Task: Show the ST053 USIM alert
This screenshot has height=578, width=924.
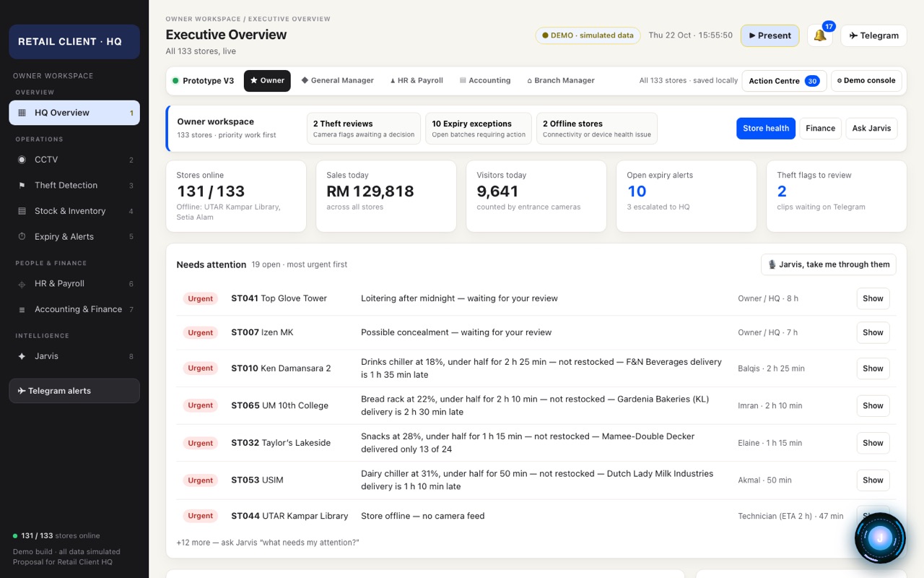Action: click(873, 480)
